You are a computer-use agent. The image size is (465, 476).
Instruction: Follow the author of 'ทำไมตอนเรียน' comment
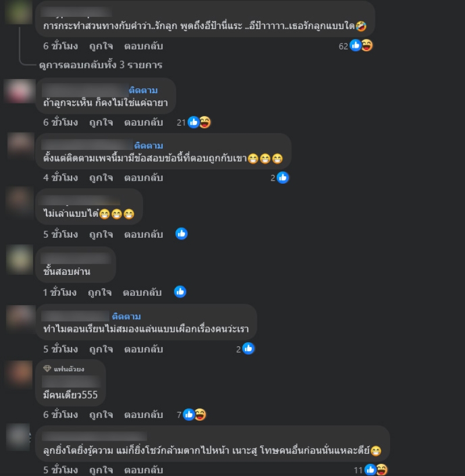click(x=127, y=317)
